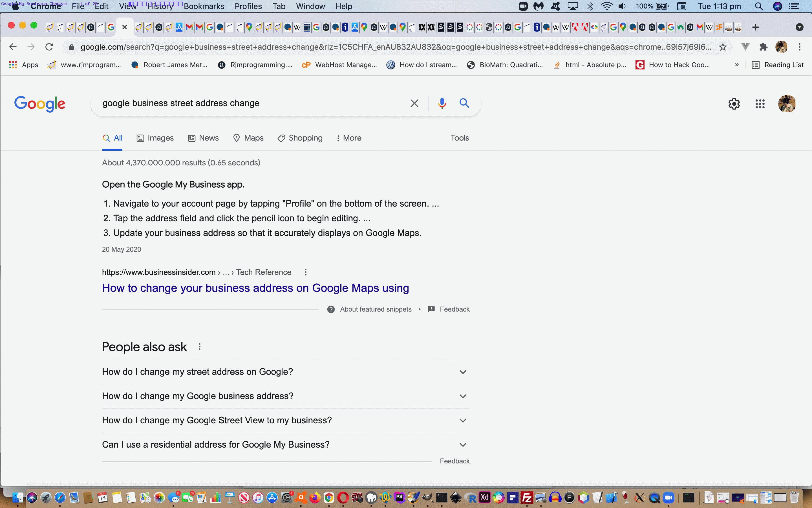Image resolution: width=812 pixels, height=508 pixels.
Task: Open the clock in menu bar
Action: click(720, 6)
